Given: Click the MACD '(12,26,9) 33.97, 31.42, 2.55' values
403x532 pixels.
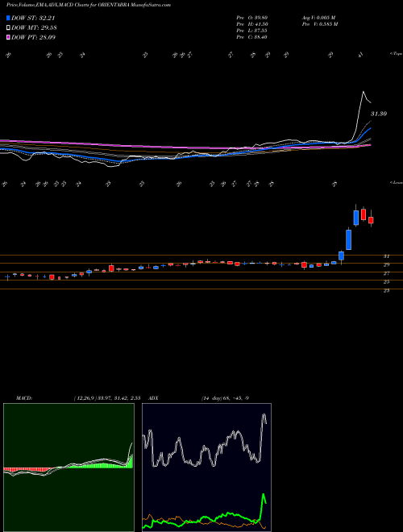Looking at the screenshot, I should 107,398.
